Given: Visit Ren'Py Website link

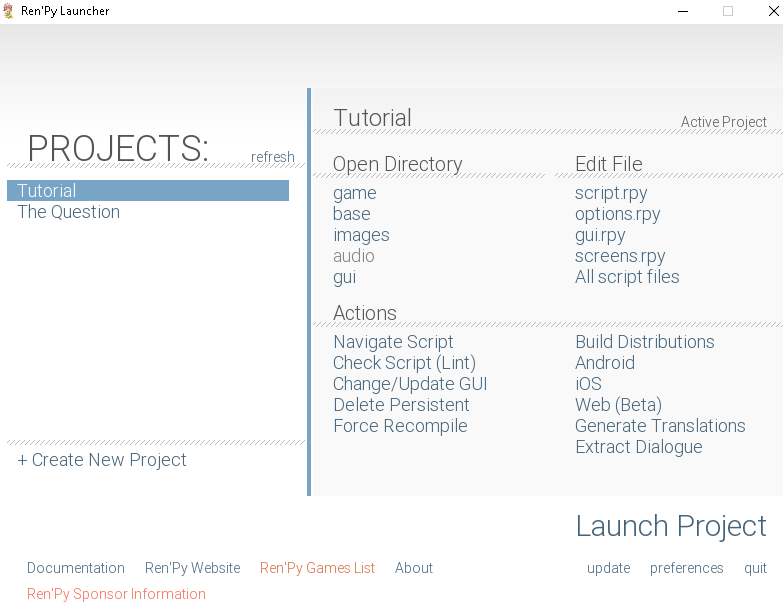Looking at the screenshot, I should [x=193, y=569].
